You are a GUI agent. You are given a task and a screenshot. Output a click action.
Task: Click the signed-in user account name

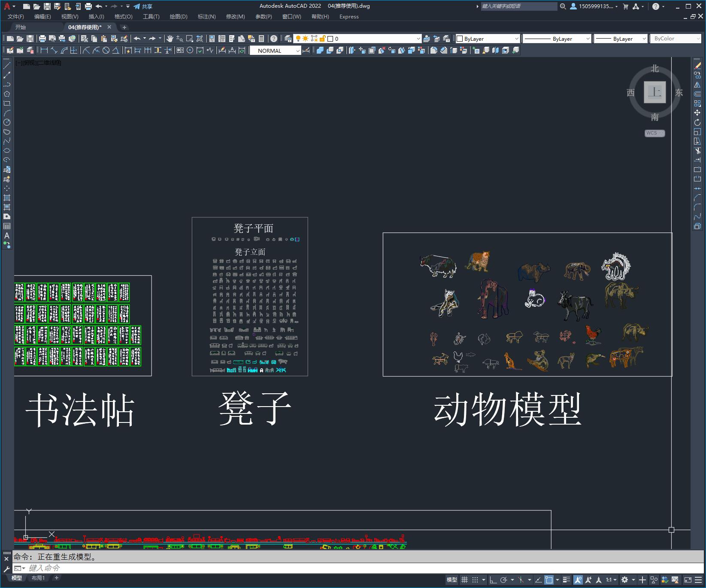(596, 6)
